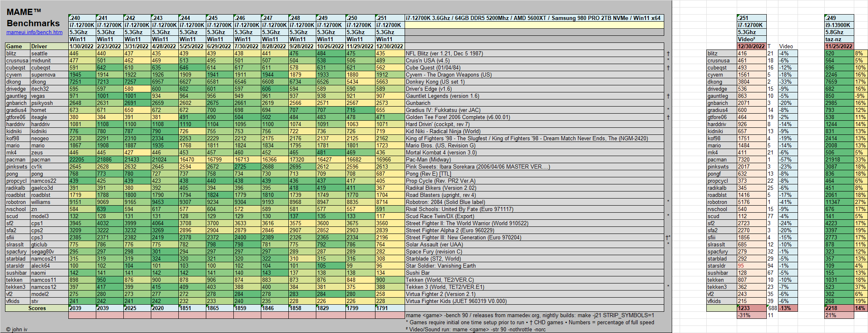
Task: Click the aleck64 driver cell
Action: [x=49, y=266]
